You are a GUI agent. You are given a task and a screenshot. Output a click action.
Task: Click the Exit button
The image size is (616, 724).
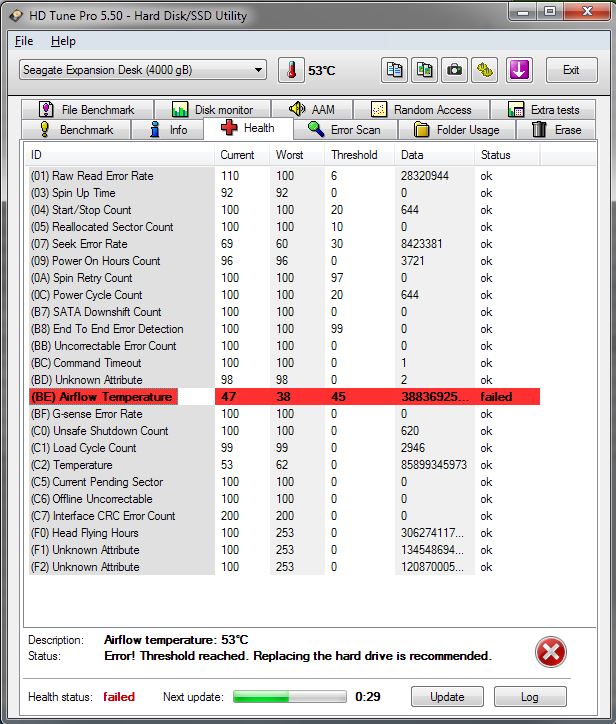(571, 70)
